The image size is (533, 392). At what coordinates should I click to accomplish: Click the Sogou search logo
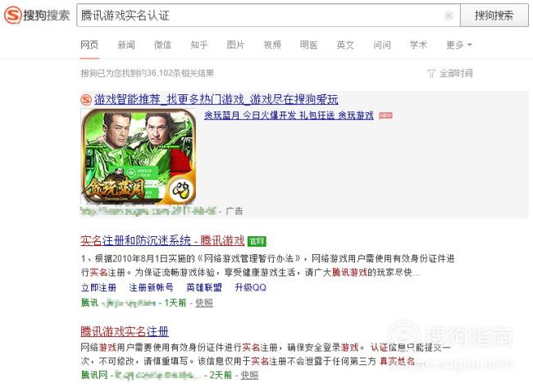(37, 16)
